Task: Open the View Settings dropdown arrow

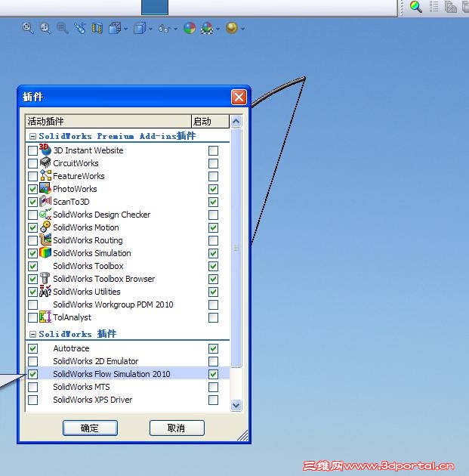Action: (242, 29)
